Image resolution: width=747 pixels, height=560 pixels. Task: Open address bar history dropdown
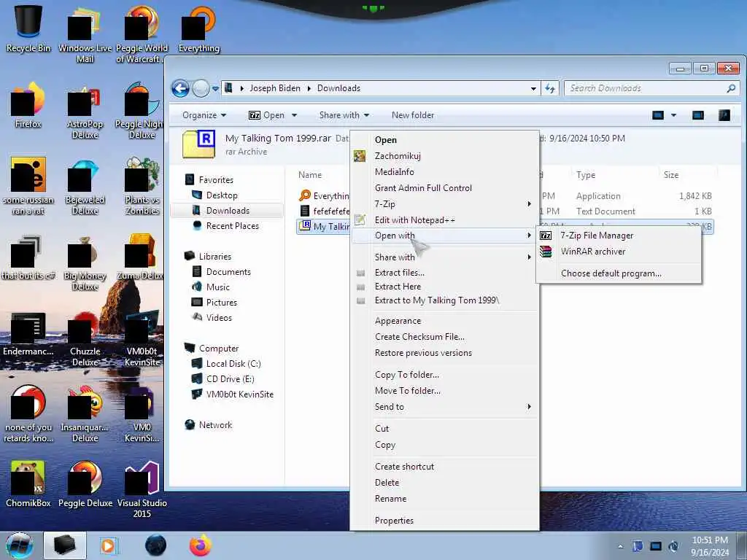tap(533, 88)
